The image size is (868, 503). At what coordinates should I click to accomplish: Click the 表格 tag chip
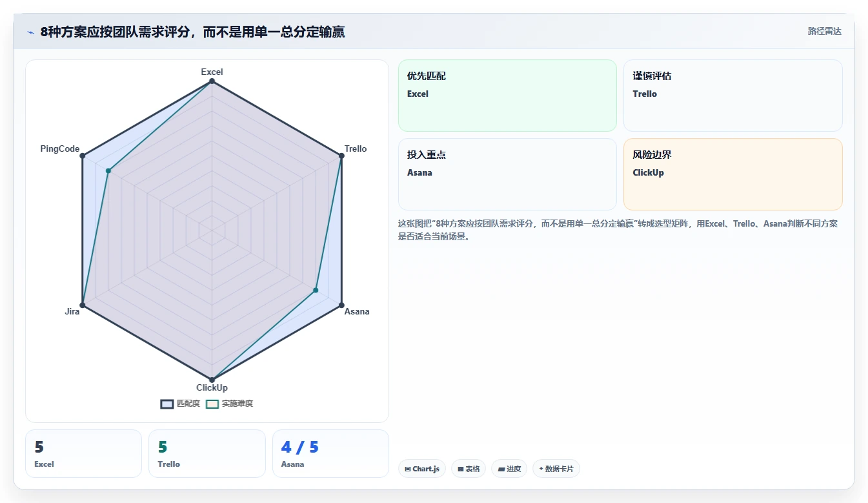(x=469, y=469)
